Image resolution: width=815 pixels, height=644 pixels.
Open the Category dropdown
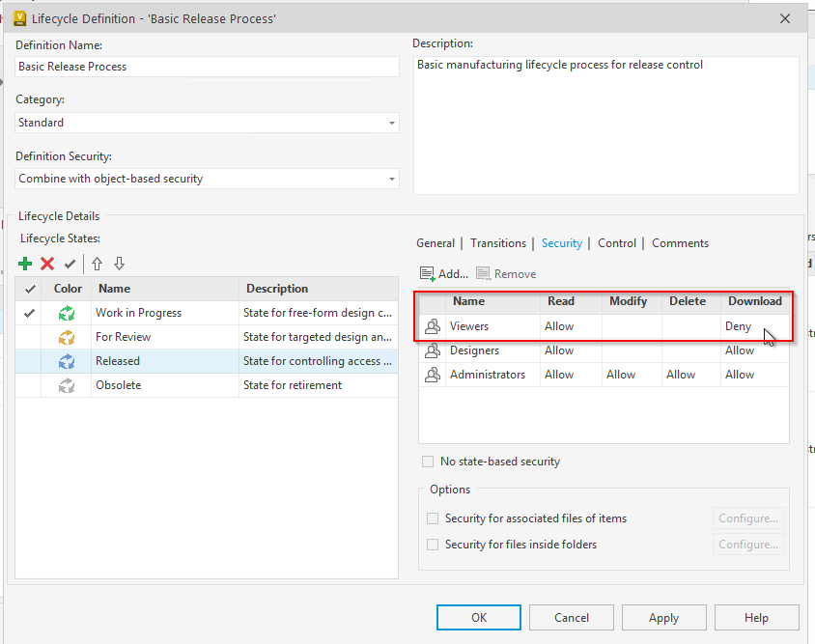pyautogui.click(x=390, y=123)
